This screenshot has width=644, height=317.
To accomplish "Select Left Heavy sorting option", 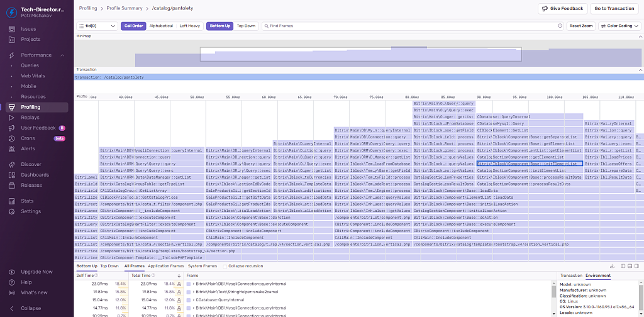I will click(x=189, y=26).
